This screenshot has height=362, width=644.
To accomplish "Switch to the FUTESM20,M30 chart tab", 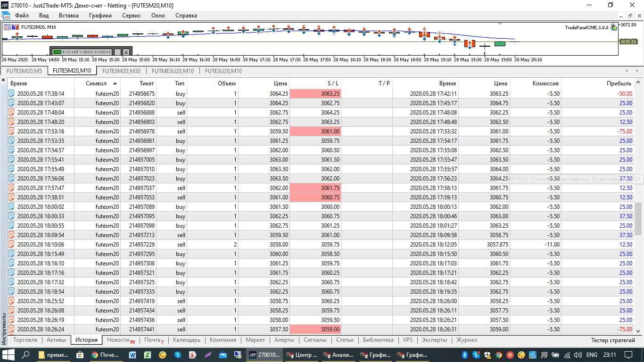I will [x=121, y=71].
